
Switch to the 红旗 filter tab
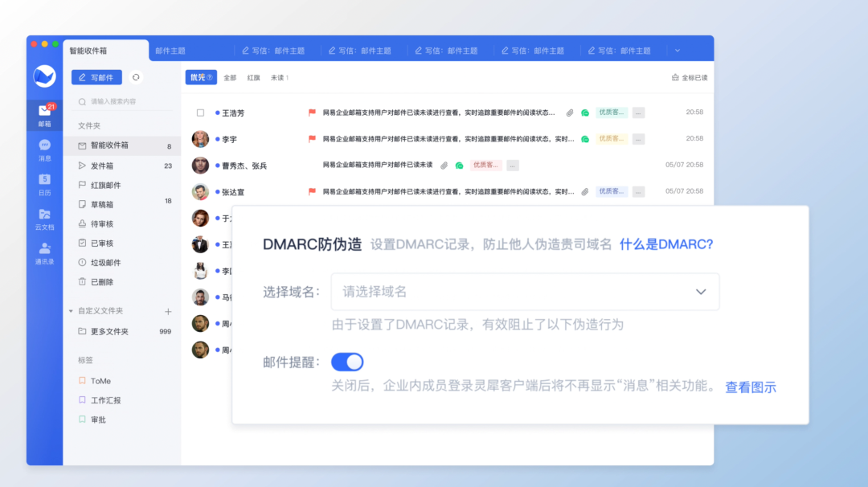(253, 78)
